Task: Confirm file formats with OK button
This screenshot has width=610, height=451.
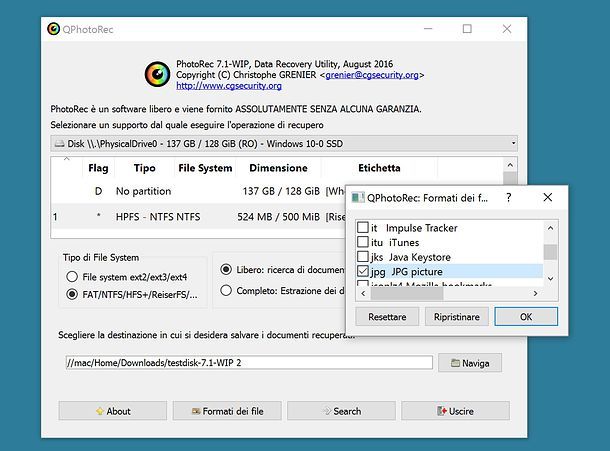Action: click(526, 317)
